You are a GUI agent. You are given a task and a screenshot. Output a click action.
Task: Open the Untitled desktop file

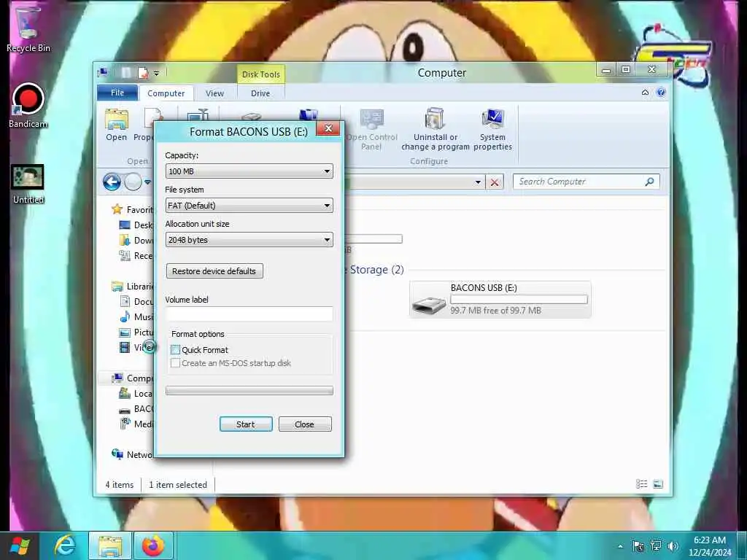tap(28, 184)
